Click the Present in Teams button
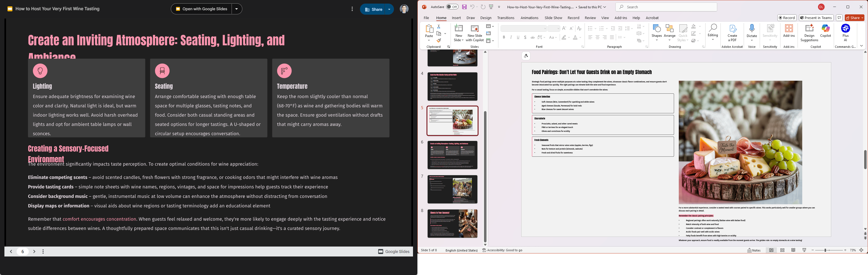 point(816,17)
